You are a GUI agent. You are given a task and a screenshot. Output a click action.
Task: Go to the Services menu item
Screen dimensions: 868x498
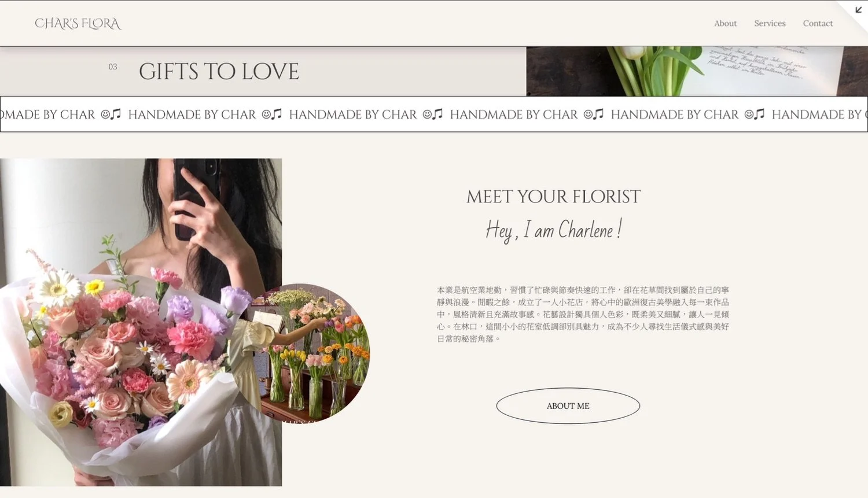(x=770, y=23)
